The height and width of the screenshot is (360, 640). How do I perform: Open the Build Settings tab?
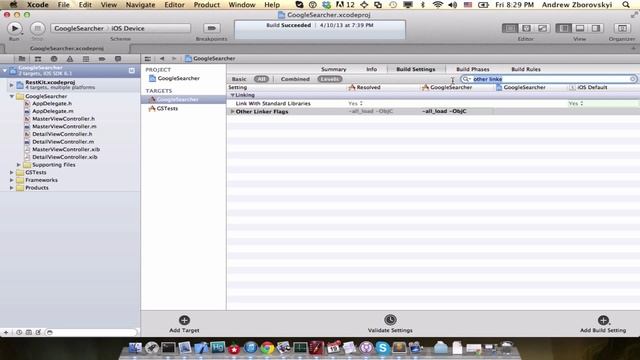coord(416,69)
